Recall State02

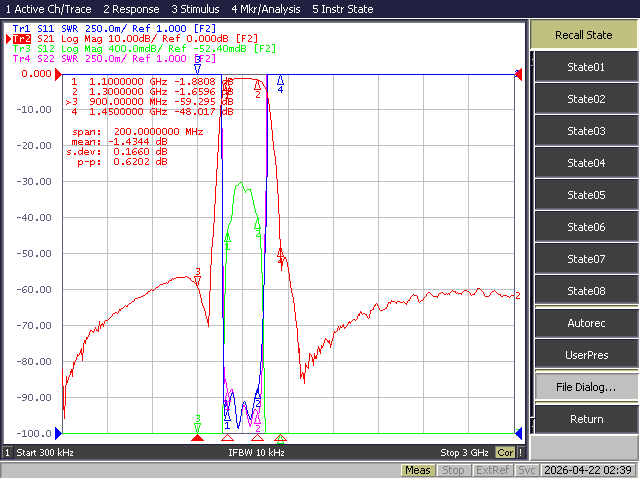point(586,99)
